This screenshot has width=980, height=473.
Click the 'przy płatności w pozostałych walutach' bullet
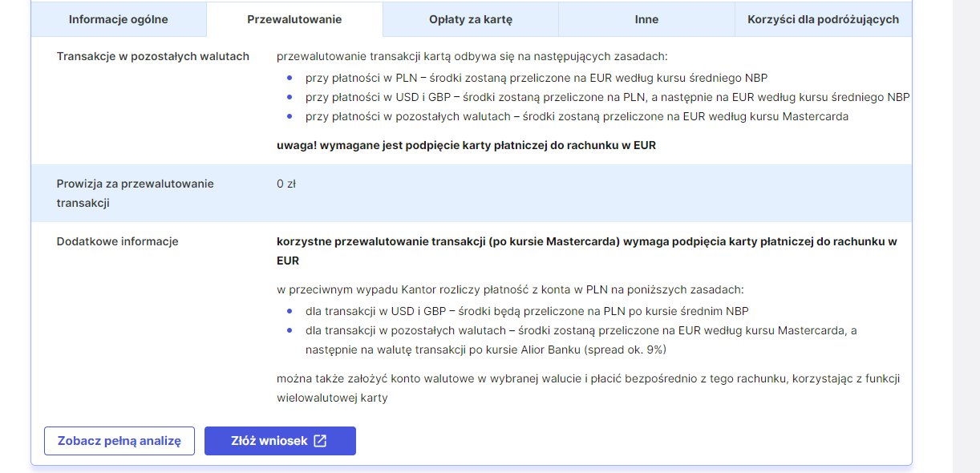577,116
